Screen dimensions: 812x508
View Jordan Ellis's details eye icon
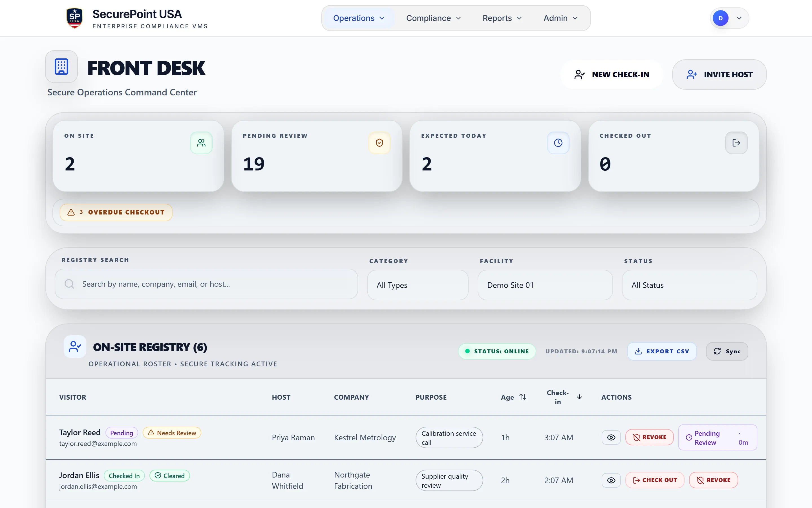point(611,480)
